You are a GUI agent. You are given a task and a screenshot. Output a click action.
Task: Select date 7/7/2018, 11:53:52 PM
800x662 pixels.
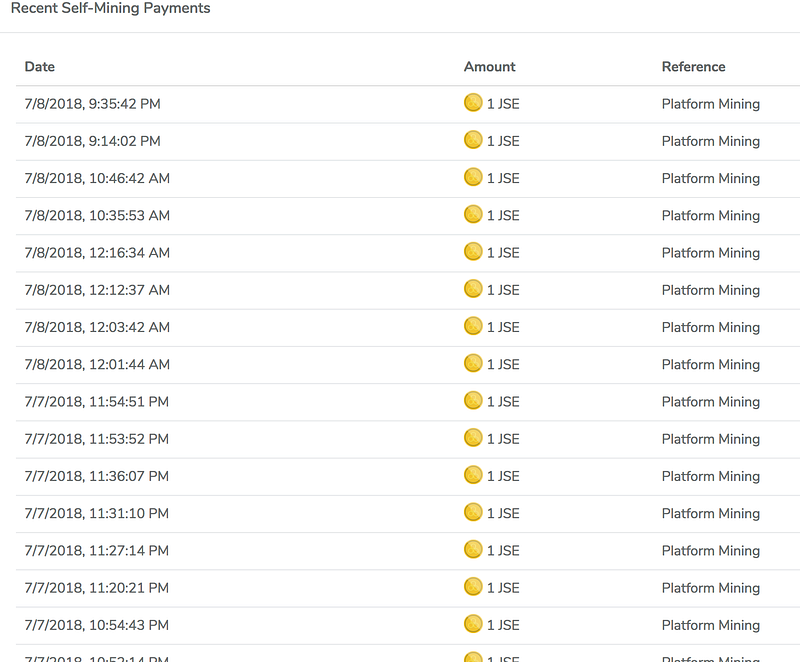(x=96, y=439)
